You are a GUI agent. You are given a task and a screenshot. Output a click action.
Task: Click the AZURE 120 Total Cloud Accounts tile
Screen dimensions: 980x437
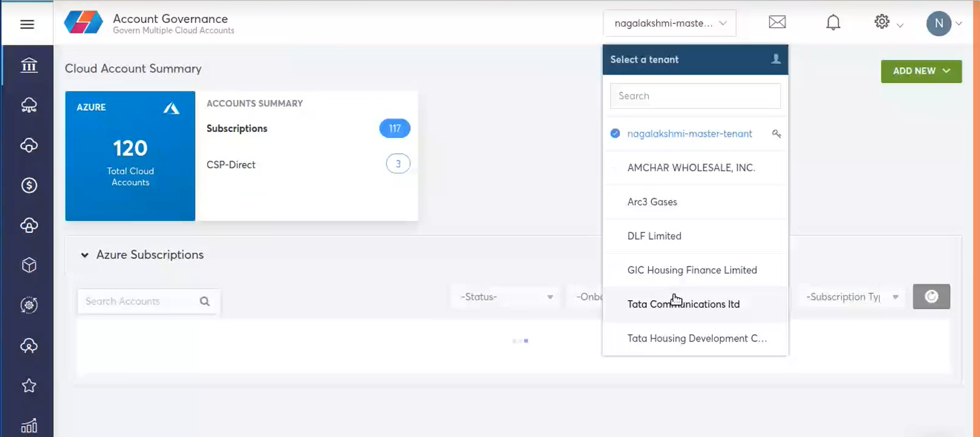[130, 156]
